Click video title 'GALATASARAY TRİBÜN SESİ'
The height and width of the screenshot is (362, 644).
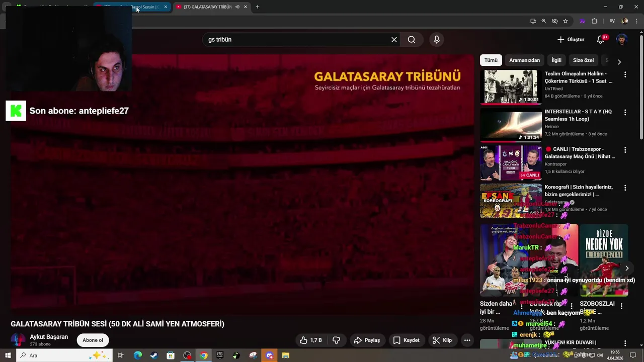[117, 324]
